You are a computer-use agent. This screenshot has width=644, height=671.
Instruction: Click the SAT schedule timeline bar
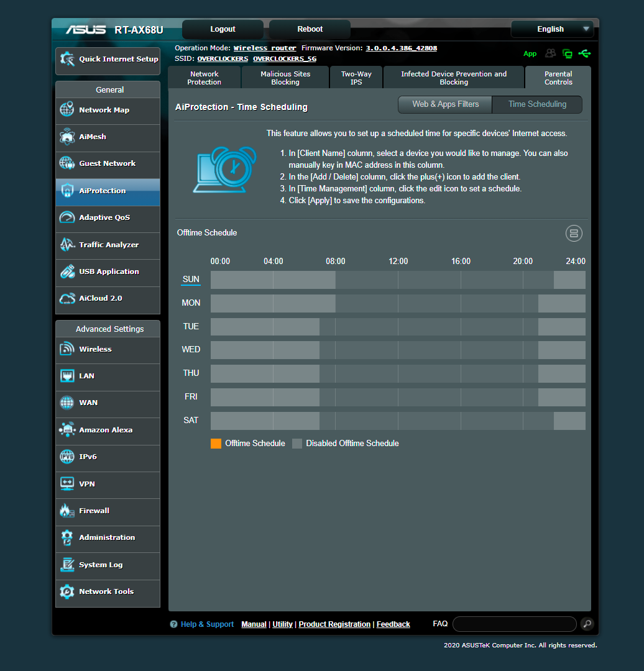coord(398,421)
